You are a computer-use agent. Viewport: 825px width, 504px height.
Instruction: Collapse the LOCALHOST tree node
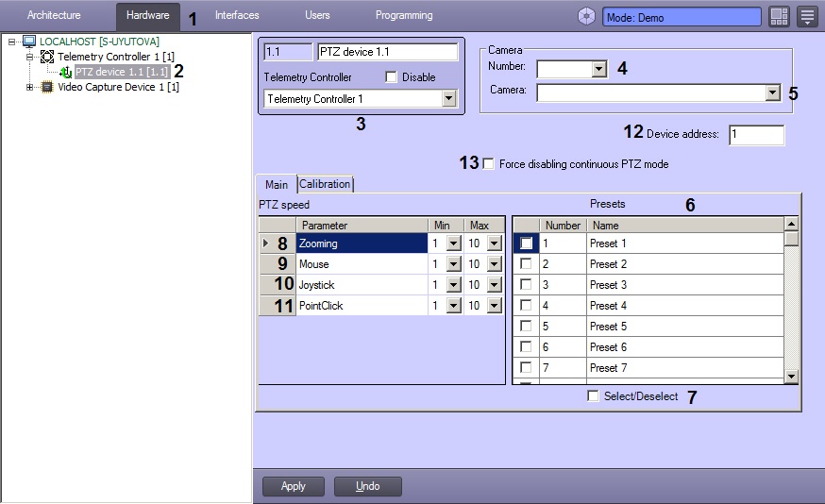(11, 41)
